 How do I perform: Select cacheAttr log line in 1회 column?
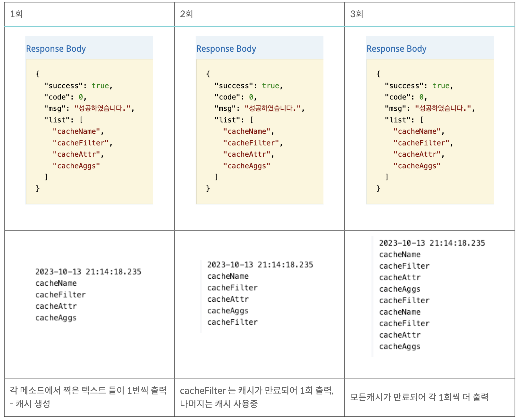56,306
